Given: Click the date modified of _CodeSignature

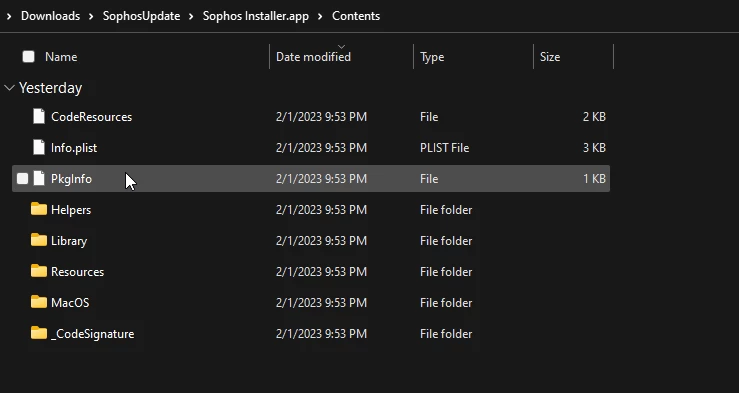Looking at the screenshot, I should [x=321, y=334].
